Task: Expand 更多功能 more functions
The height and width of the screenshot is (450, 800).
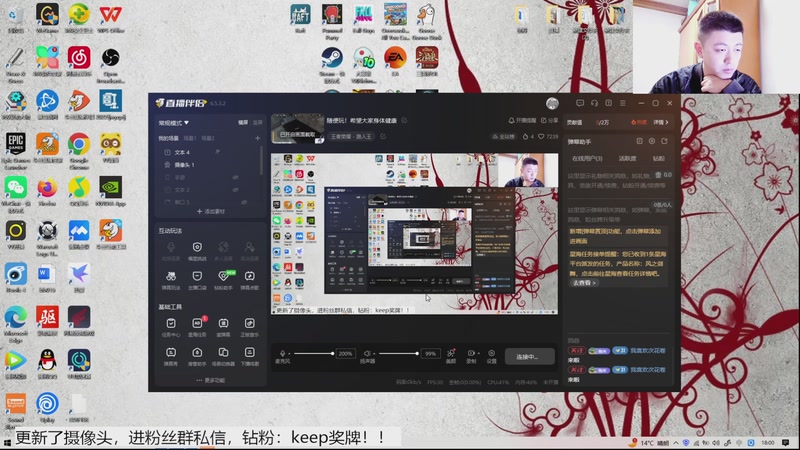Action: pos(211,380)
